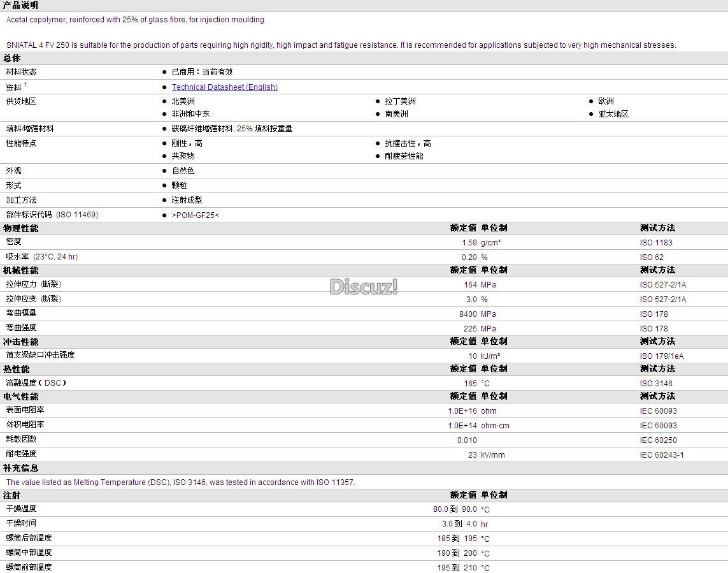Click the density value 1.59

tap(469, 243)
